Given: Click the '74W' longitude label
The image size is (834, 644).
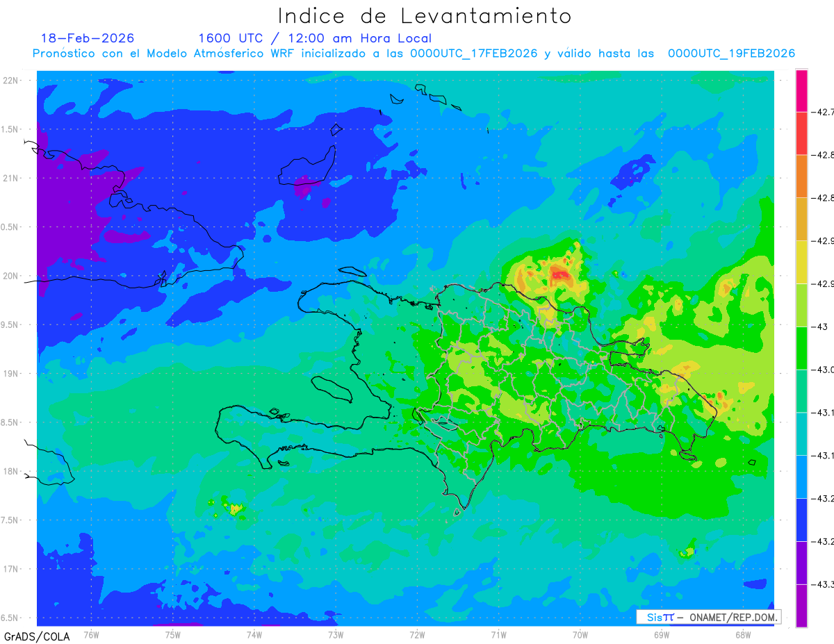Looking at the screenshot, I should coord(254,634).
